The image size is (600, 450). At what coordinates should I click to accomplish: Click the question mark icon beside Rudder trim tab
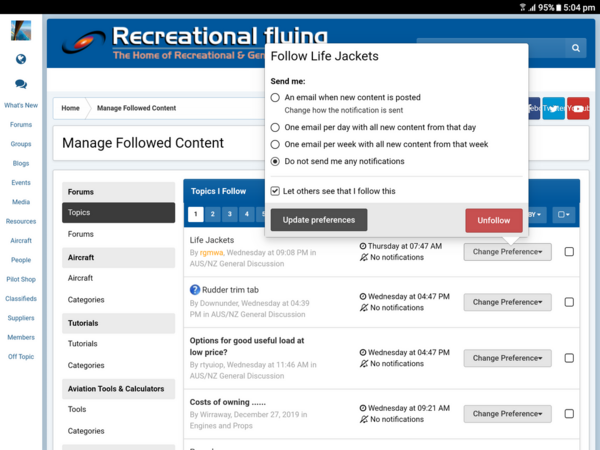click(196, 290)
